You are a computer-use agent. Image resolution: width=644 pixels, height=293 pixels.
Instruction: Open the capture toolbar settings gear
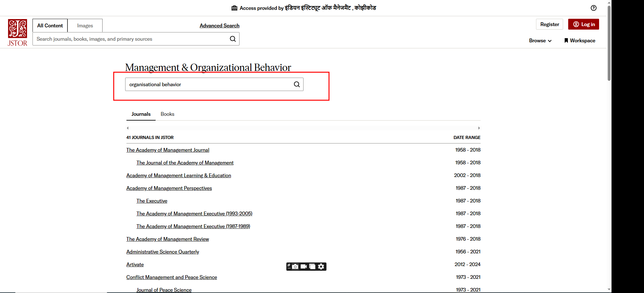(x=321, y=267)
